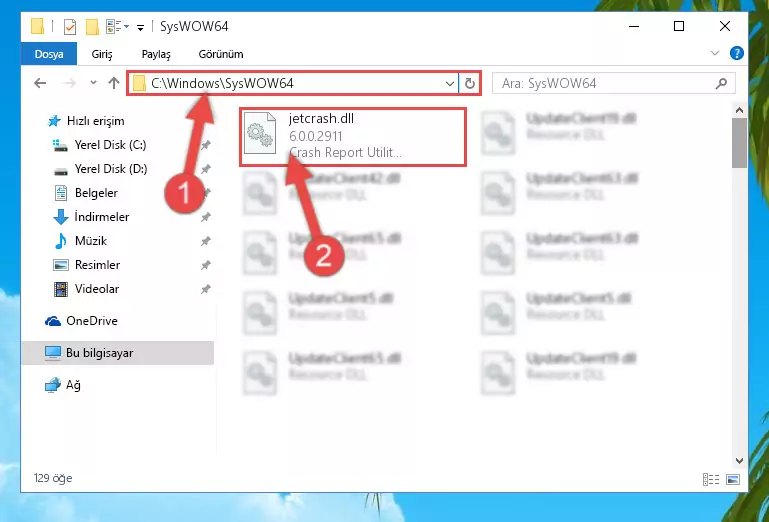The height and width of the screenshot is (522, 769).
Task: Close the SysWOW64 window
Action: click(x=724, y=26)
